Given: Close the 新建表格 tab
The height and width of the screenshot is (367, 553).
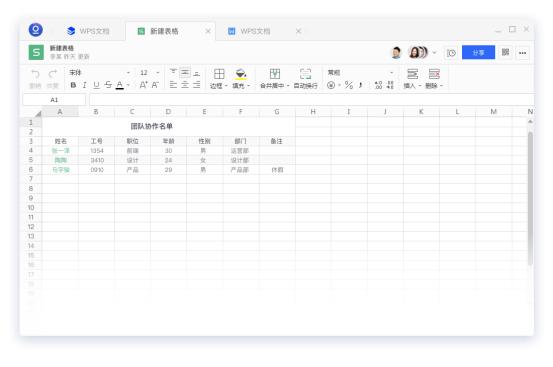Looking at the screenshot, I should [208, 31].
